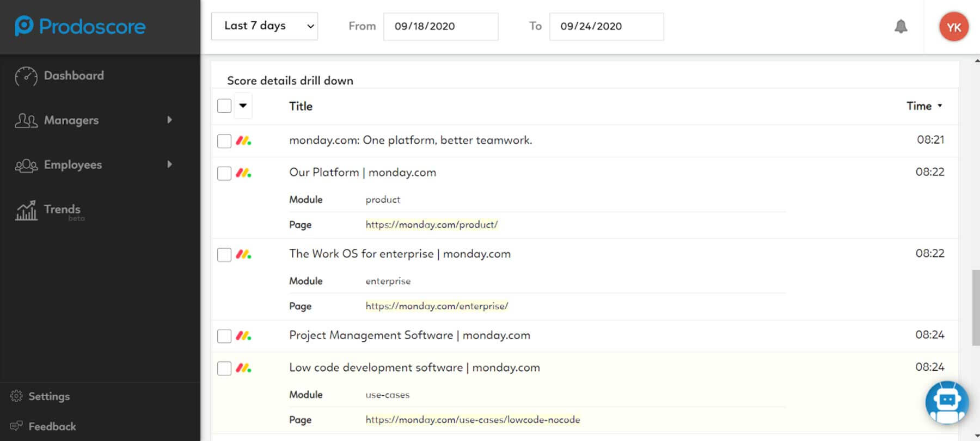980x441 pixels.
Task: Click the 'Score details drill down' heading
Action: pos(290,81)
